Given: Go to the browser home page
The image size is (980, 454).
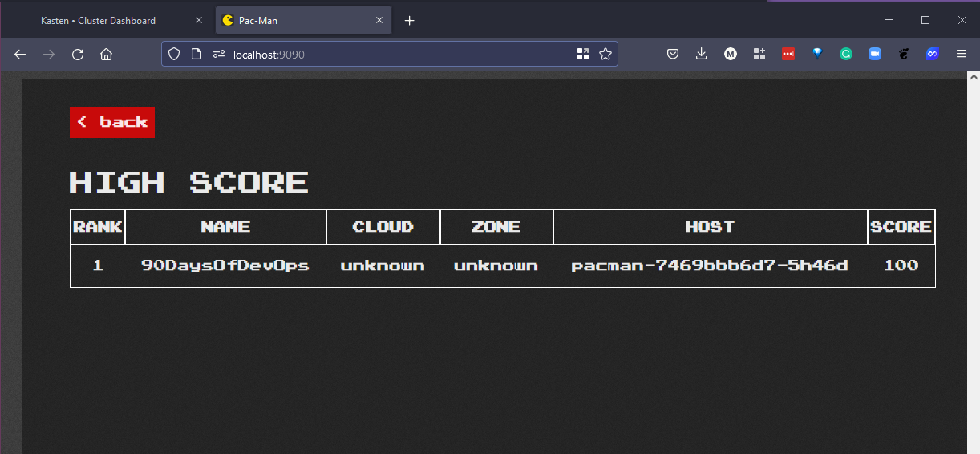Looking at the screenshot, I should click(x=106, y=54).
